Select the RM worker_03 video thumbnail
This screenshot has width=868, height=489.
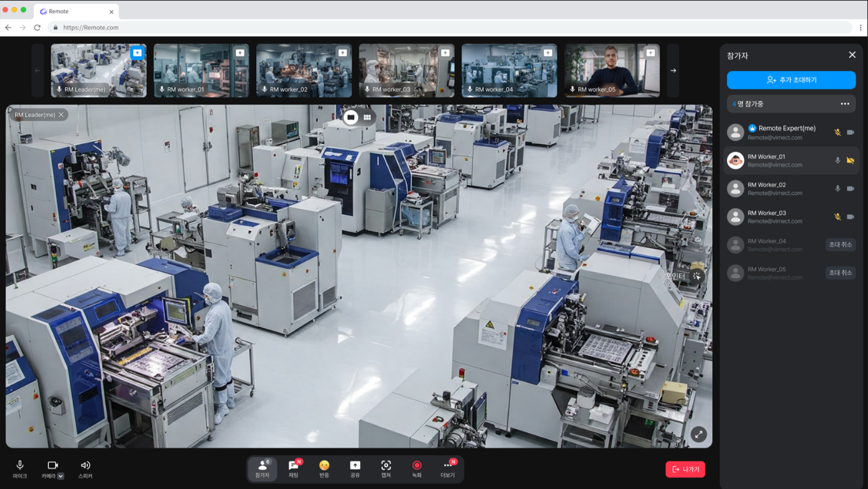[407, 70]
